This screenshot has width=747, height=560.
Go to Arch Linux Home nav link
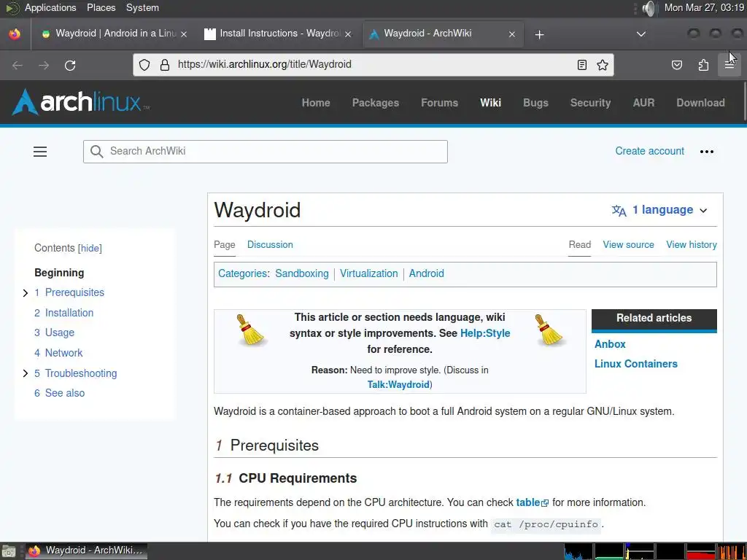(316, 103)
